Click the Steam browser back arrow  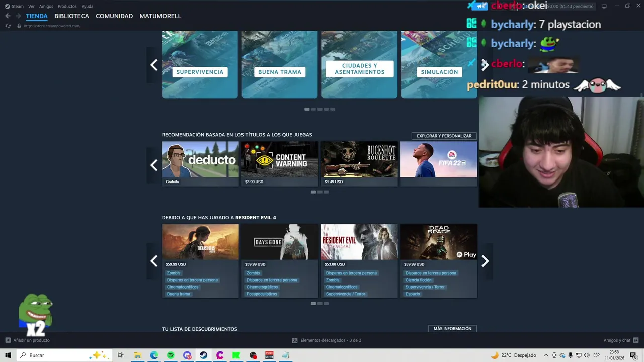pos(8,16)
